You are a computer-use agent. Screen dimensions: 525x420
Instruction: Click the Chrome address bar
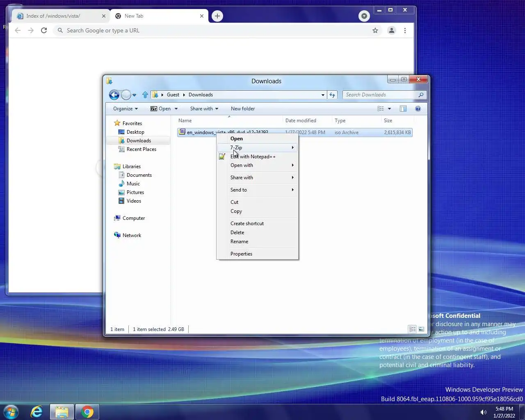217,30
